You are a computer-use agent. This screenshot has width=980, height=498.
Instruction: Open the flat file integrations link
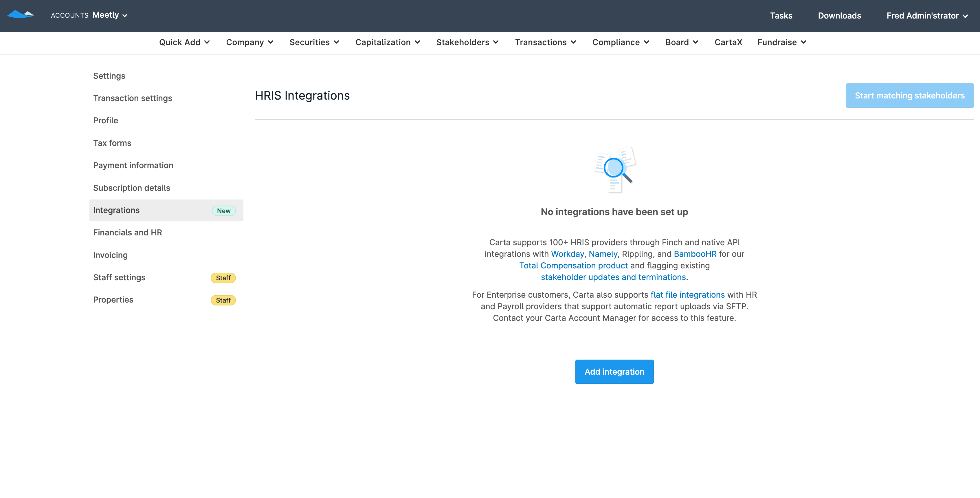[x=687, y=295]
